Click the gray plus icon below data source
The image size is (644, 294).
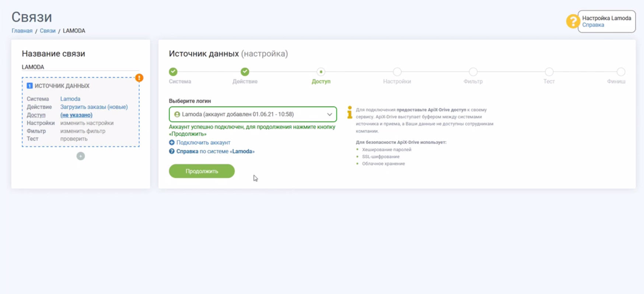[81, 156]
